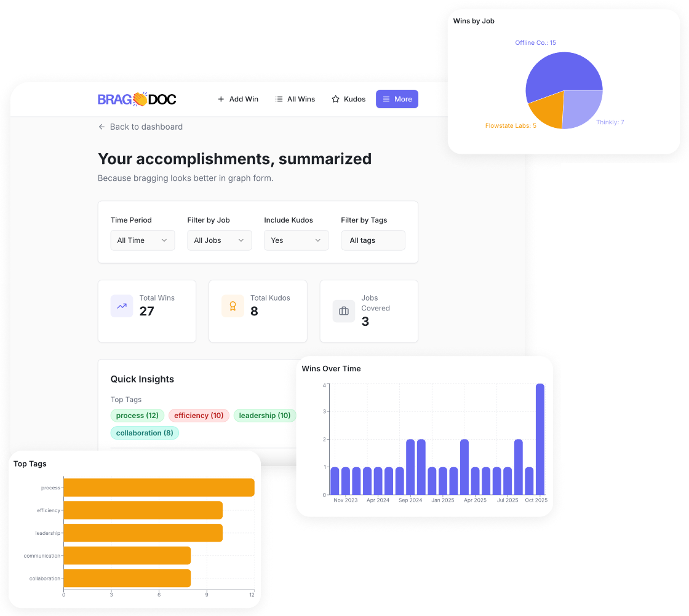Expand the Filter by Job dropdown
689x616 pixels.
(219, 240)
